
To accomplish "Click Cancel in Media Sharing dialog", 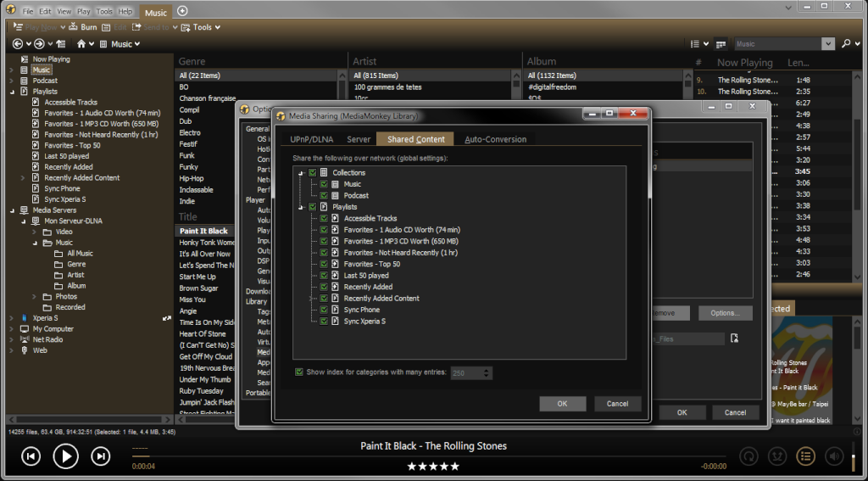I will [617, 404].
